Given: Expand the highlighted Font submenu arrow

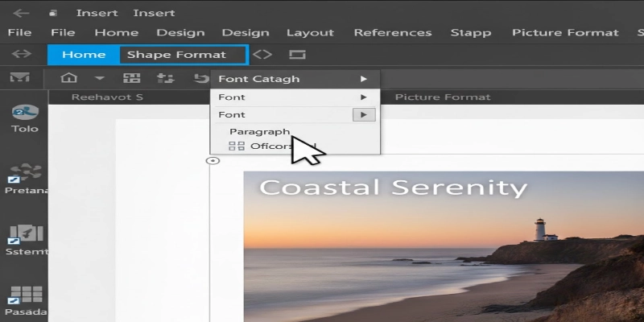Looking at the screenshot, I should tap(364, 115).
